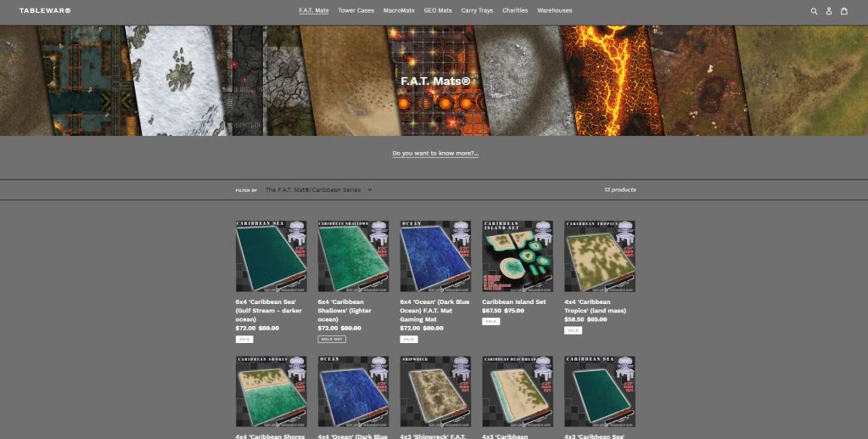The image size is (868, 439).
Task: Click the $58.50 price of Caribbean Tropics
Action: tap(574, 319)
